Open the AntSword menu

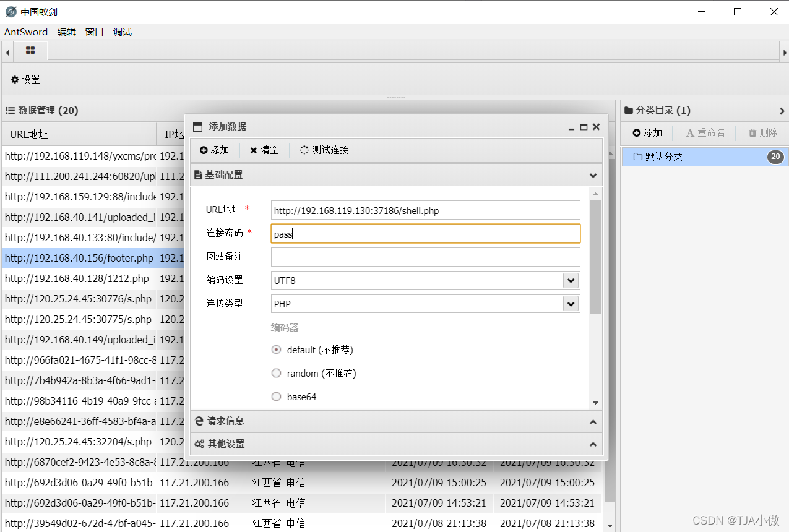(26, 32)
